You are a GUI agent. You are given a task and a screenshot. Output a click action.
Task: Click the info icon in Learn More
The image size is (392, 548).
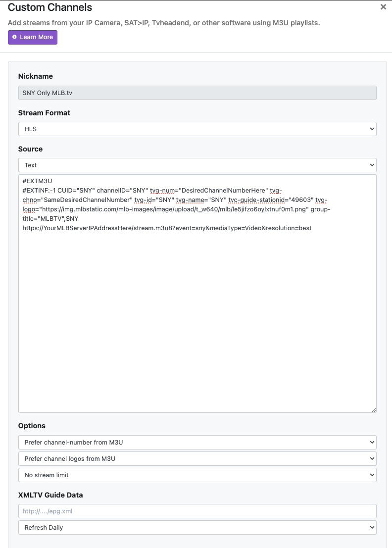point(14,37)
